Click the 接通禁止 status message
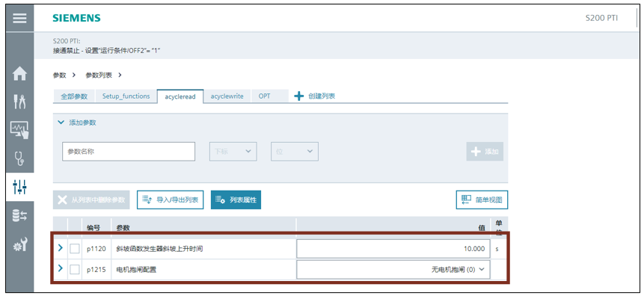This screenshot has width=644, height=296. 106,50
